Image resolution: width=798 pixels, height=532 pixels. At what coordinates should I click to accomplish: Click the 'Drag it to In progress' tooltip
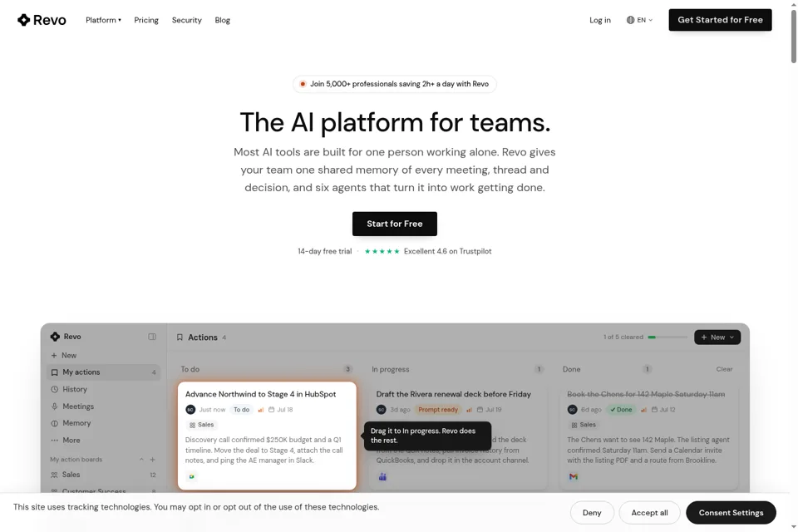point(427,436)
